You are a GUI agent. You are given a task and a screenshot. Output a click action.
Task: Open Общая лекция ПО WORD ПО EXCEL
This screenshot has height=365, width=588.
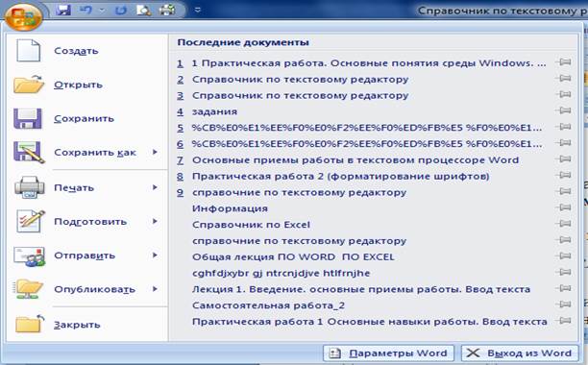click(x=293, y=257)
